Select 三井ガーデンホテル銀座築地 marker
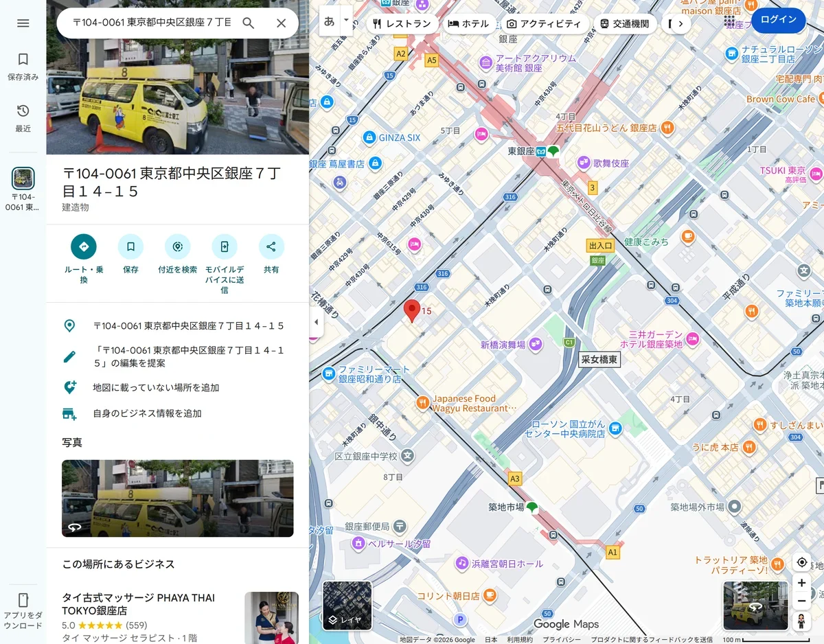Image resolution: width=824 pixels, height=644 pixels. (x=693, y=338)
